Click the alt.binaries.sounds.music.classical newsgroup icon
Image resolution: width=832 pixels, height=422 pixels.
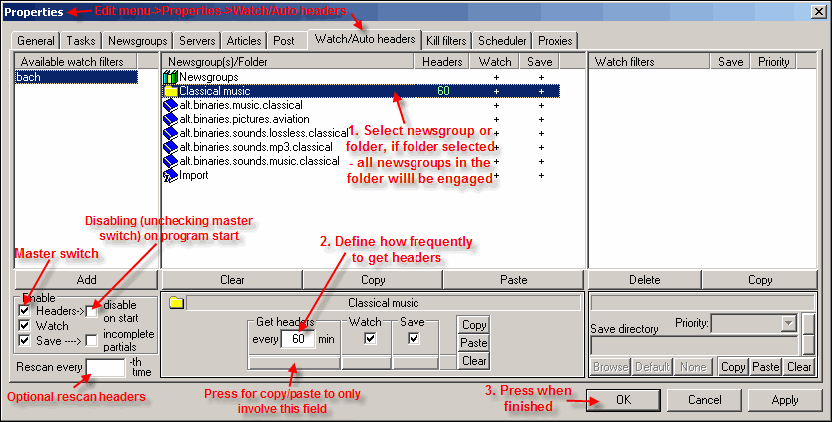click(x=170, y=161)
